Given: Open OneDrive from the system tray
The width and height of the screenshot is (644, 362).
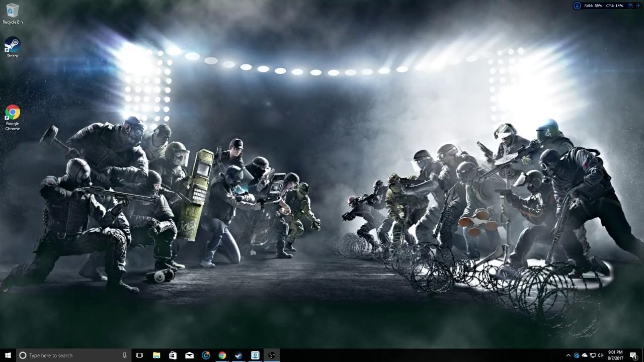Looking at the screenshot, I should click(585, 355).
